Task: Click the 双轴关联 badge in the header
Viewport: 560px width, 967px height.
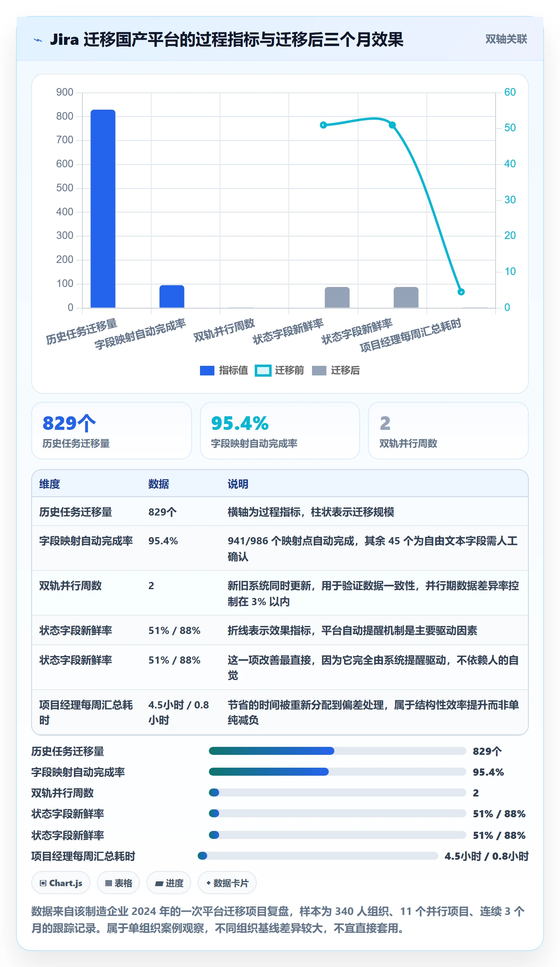Action: coord(506,39)
